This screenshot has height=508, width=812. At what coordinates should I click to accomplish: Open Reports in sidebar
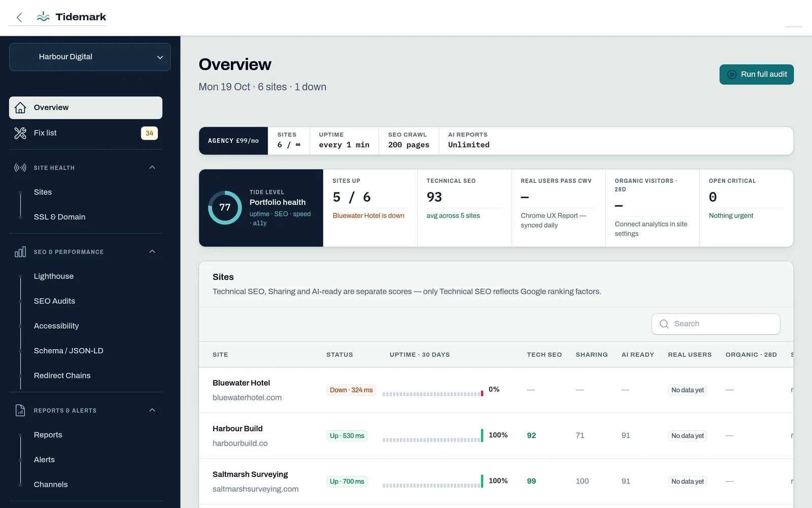48,435
